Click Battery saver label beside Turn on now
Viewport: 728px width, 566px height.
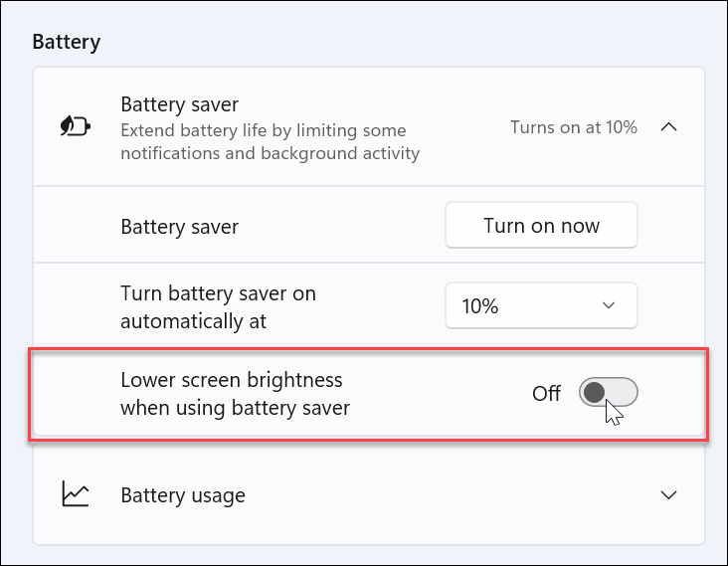[179, 227]
